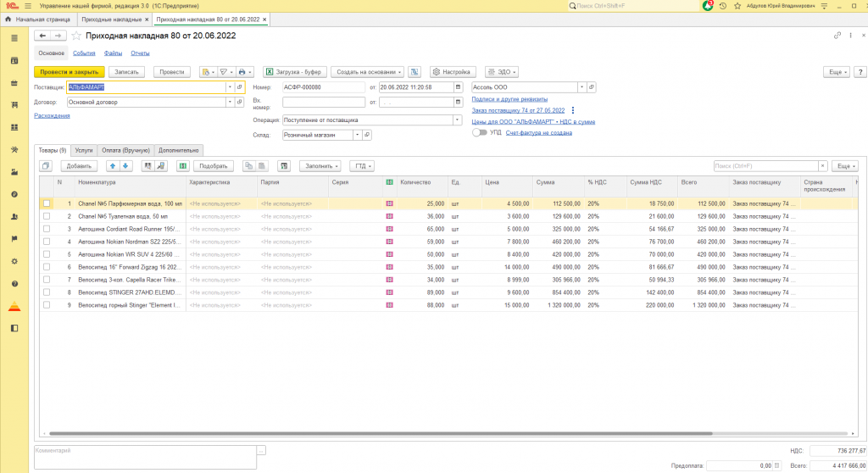Check the box for Chanel №5 Парфюмерная вода row
The image size is (868, 473).
click(47, 203)
